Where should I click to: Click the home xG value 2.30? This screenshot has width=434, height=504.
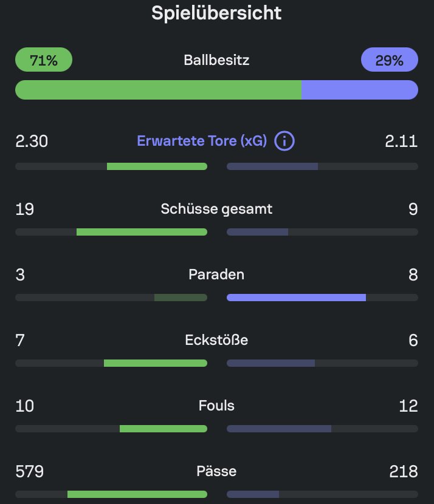(32, 141)
